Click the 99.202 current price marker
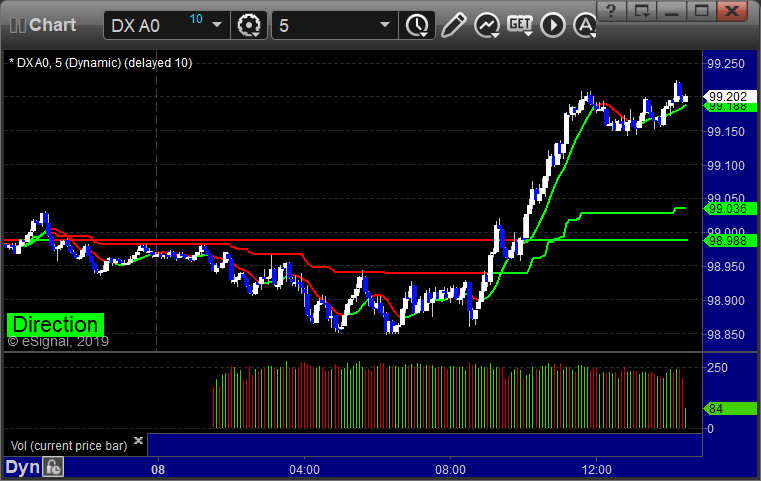Screen dimensions: 761x481 (x=730, y=96)
